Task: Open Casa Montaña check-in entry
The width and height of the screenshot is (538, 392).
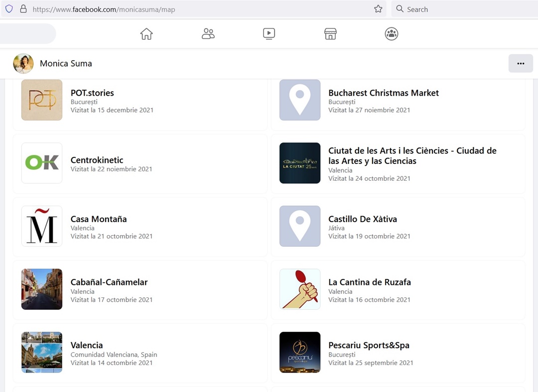Action: tap(99, 219)
